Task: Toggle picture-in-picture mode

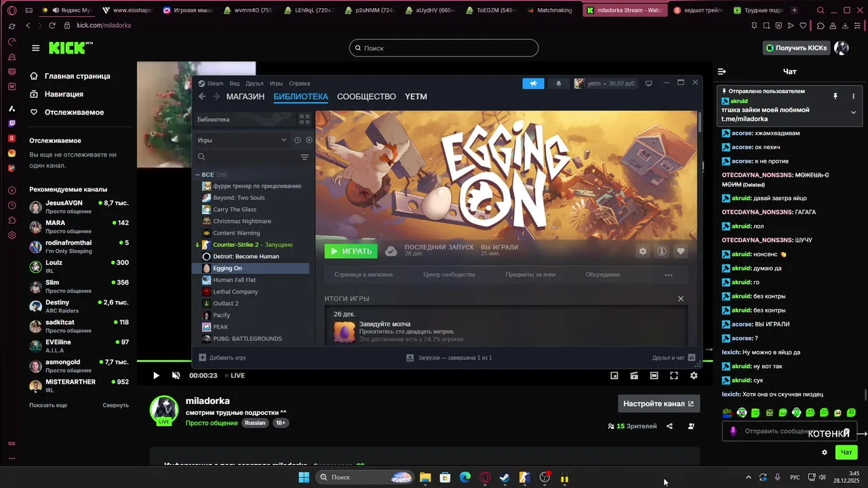Action: point(614,375)
